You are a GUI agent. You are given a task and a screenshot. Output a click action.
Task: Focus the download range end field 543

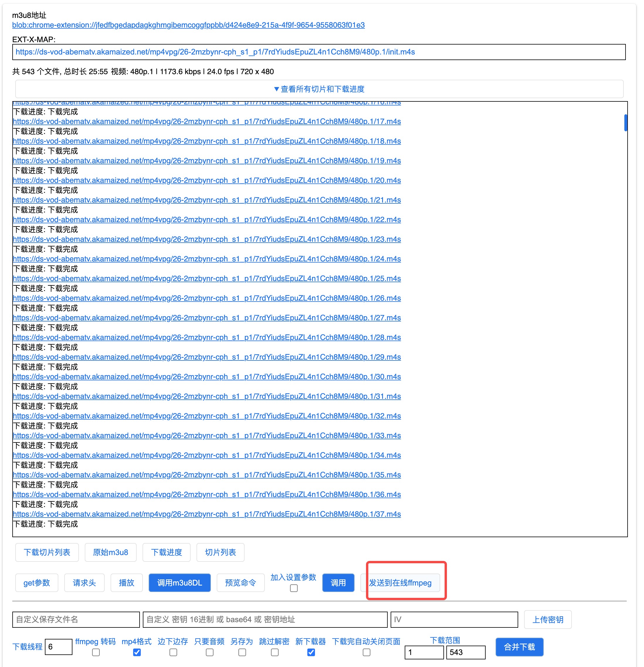(466, 653)
